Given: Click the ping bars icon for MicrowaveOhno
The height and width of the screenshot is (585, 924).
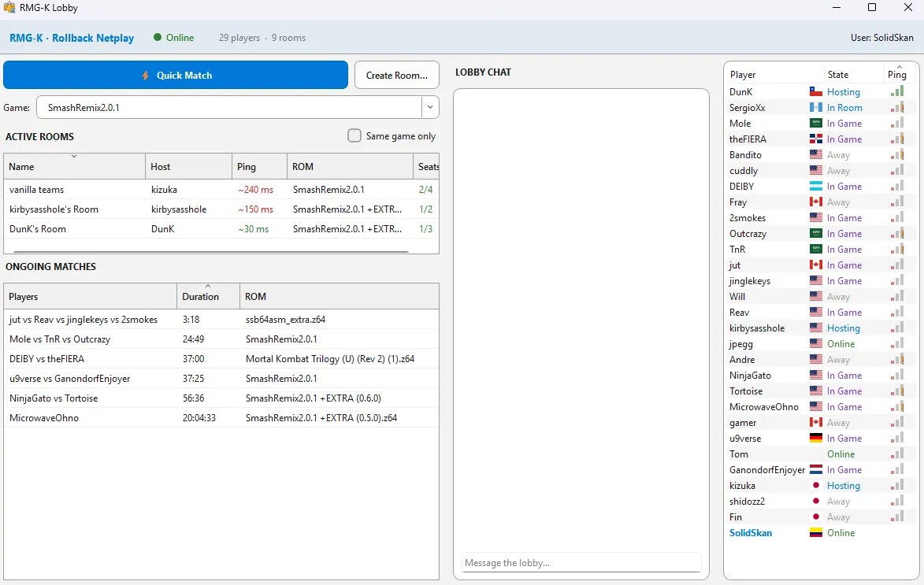Looking at the screenshot, I should pyautogui.click(x=897, y=406).
